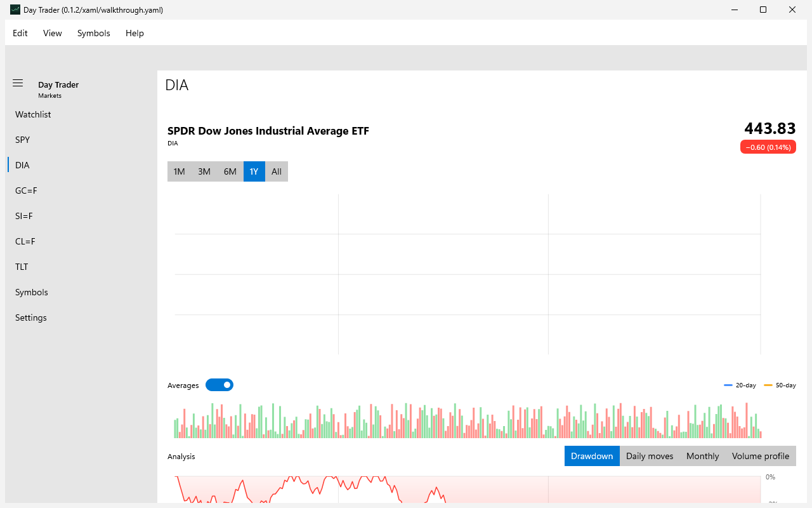The image size is (812, 508).
Task: Click the Day Trader Markets header
Action: (58, 89)
